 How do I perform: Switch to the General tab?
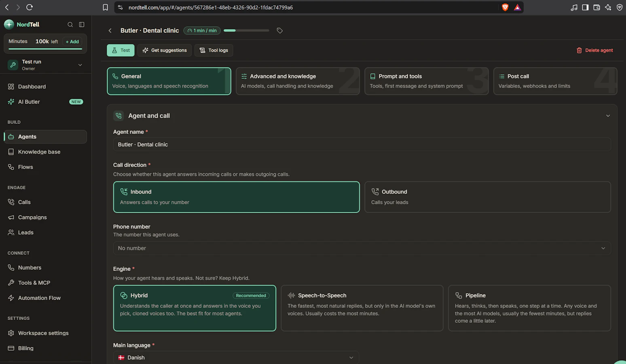[169, 81]
